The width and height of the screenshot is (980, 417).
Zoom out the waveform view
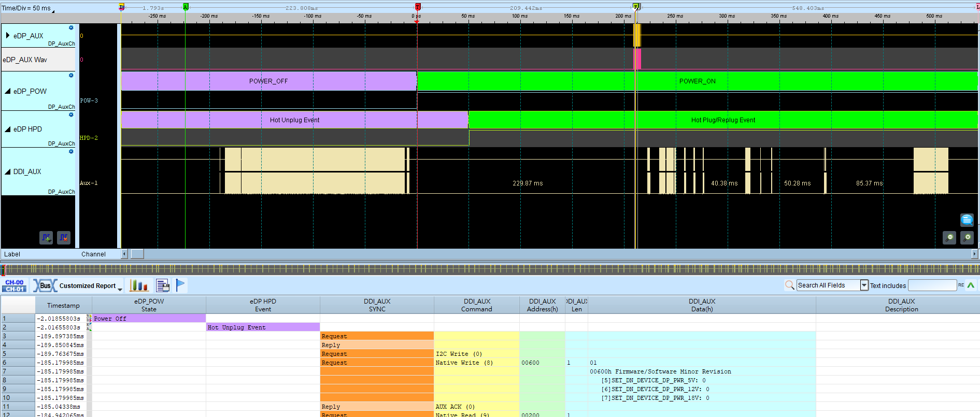coord(949,238)
